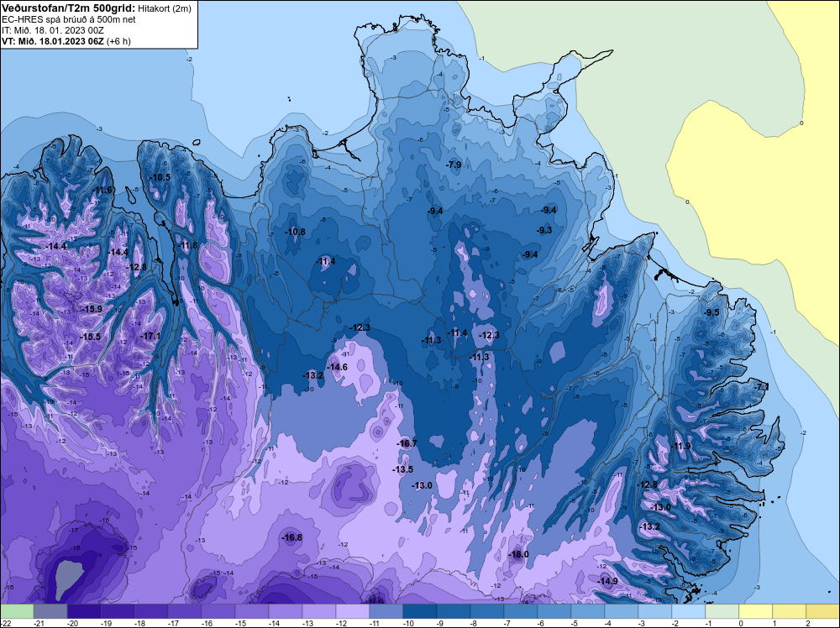This screenshot has height=628, width=840.
Task: Click the -9.3 temperature value
Action: click(x=544, y=230)
